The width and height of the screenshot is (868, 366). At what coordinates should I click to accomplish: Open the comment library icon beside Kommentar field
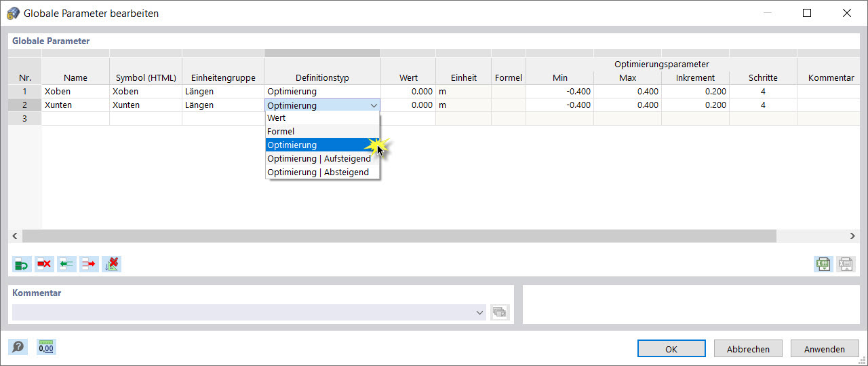[x=499, y=312]
